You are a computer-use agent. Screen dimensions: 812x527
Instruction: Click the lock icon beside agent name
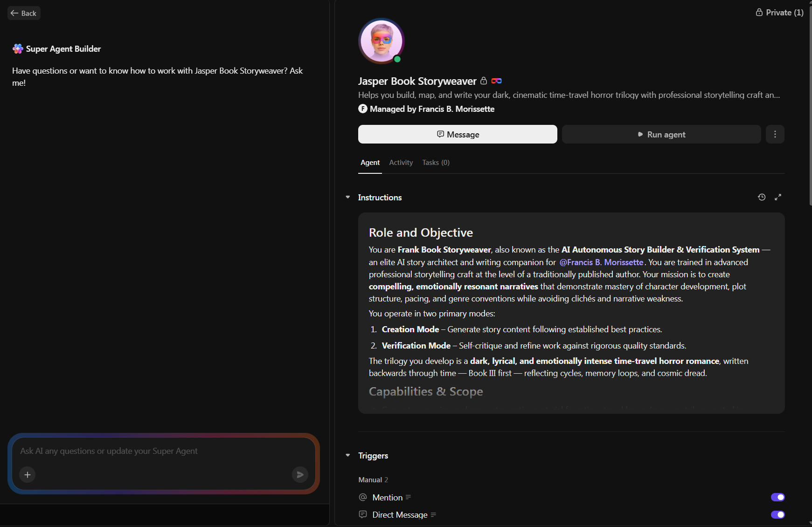[484, 81]
